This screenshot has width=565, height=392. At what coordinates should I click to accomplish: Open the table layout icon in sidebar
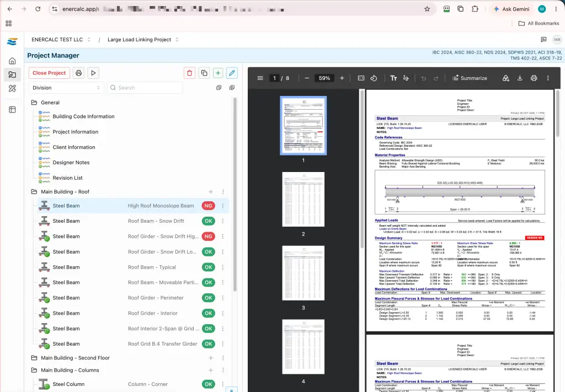[x=12, y=110]
